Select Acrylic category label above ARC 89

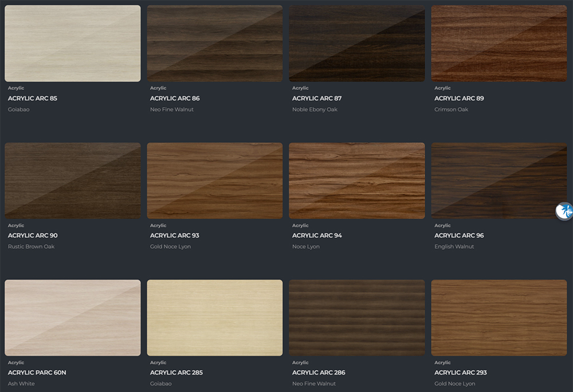[442, 88]
